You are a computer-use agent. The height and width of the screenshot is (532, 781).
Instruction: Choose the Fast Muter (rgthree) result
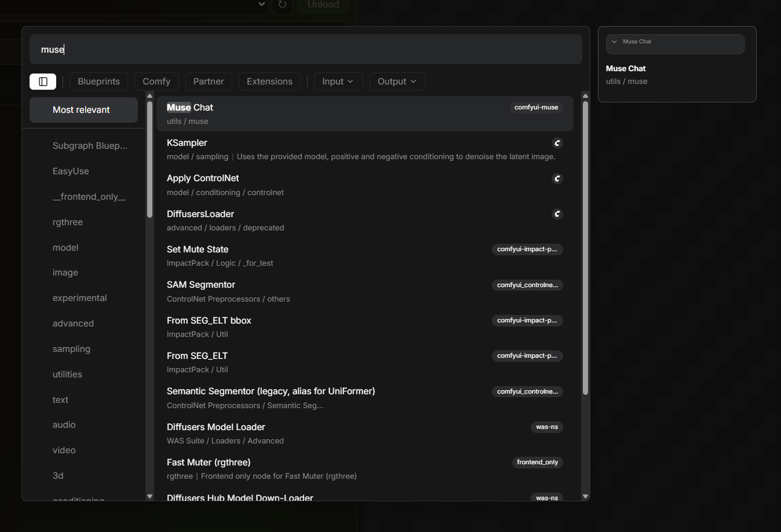point(365,469)
